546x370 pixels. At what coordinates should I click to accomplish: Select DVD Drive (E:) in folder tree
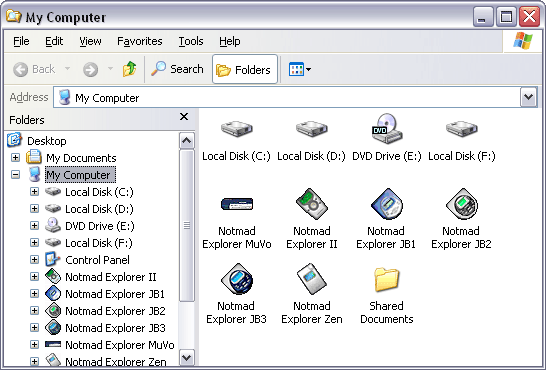pyautogui.click(x=100, y=226)
